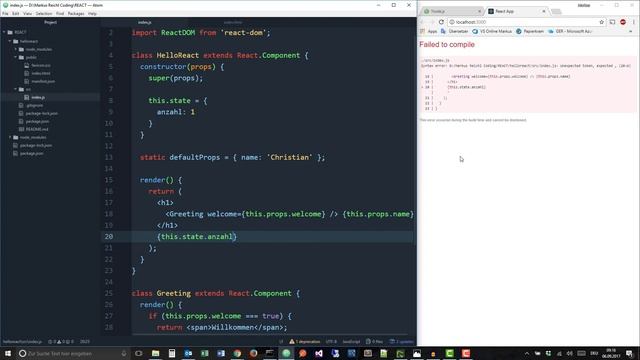
Task: Open a new tab in Chrome
Action: [x=556, y=11]
